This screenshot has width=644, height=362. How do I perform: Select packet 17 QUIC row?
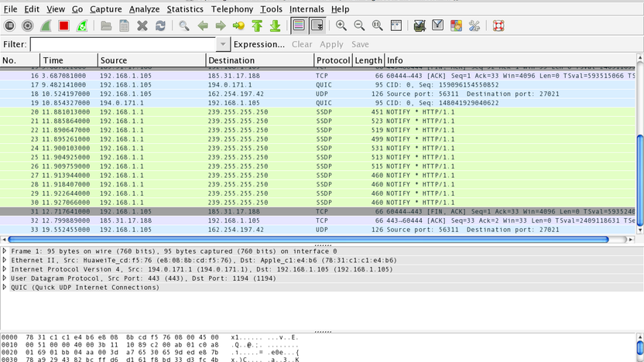(x=317, y=84)
